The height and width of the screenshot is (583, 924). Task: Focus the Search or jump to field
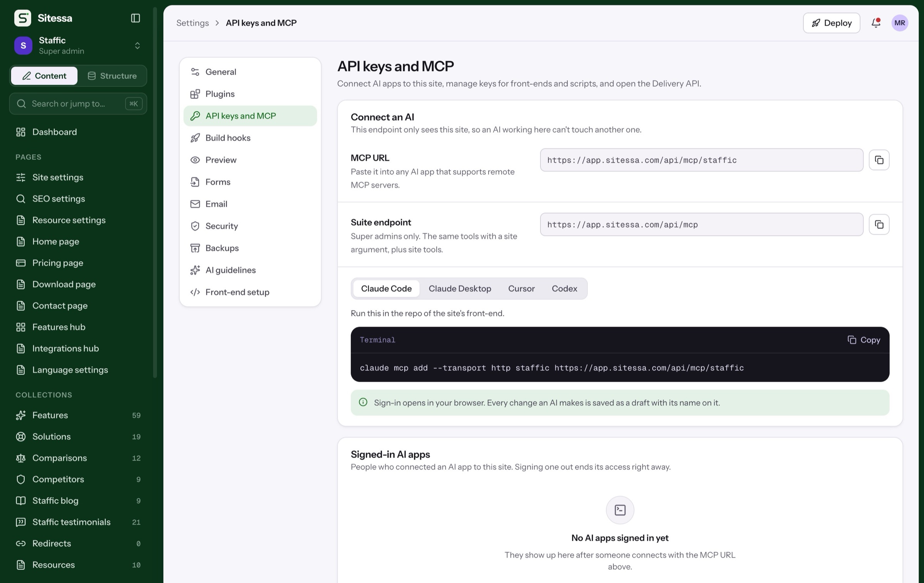[78, 104]
